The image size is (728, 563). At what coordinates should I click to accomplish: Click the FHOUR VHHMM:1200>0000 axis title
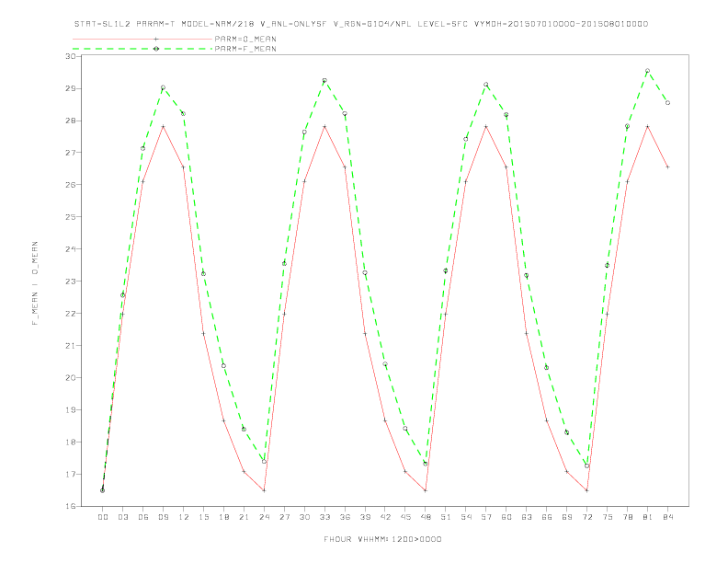coord(382,539)
